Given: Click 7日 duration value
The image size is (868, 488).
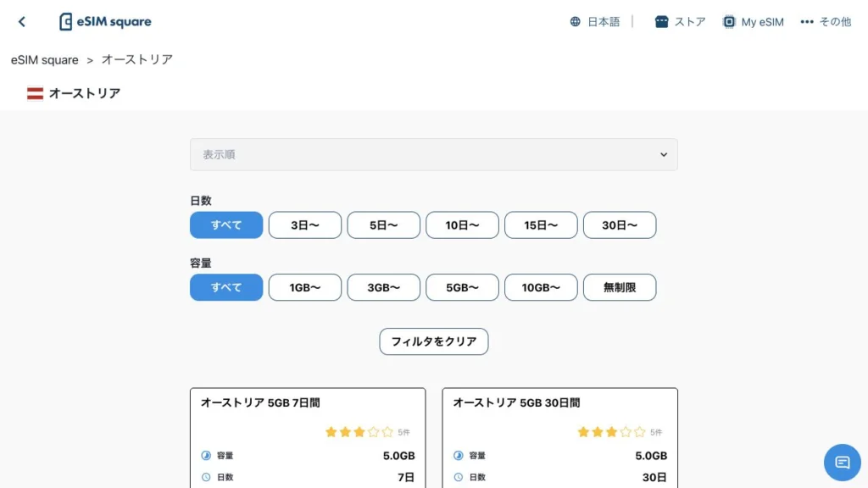Looking at the screenshot, I should coord(406,477).
